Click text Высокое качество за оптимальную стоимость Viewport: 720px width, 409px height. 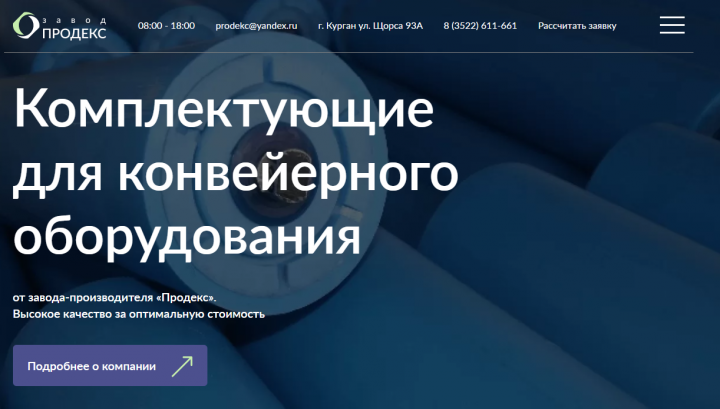(139, 314)
